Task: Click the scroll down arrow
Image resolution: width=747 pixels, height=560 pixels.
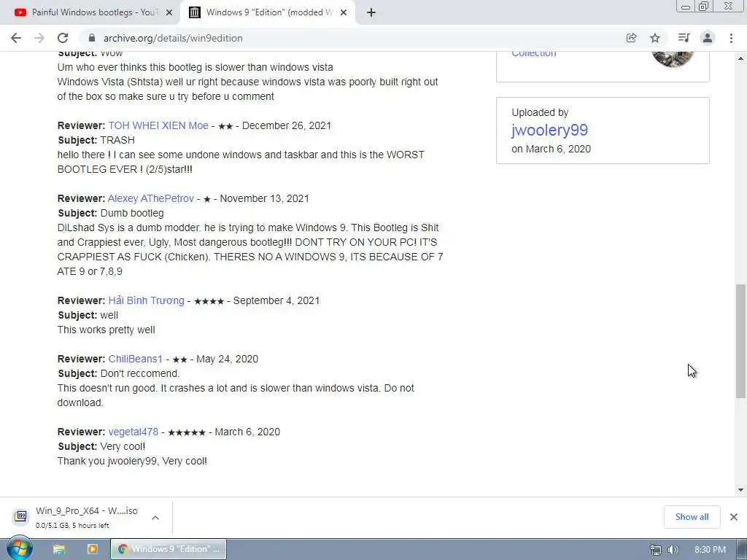Action: (x=740, y=489)
